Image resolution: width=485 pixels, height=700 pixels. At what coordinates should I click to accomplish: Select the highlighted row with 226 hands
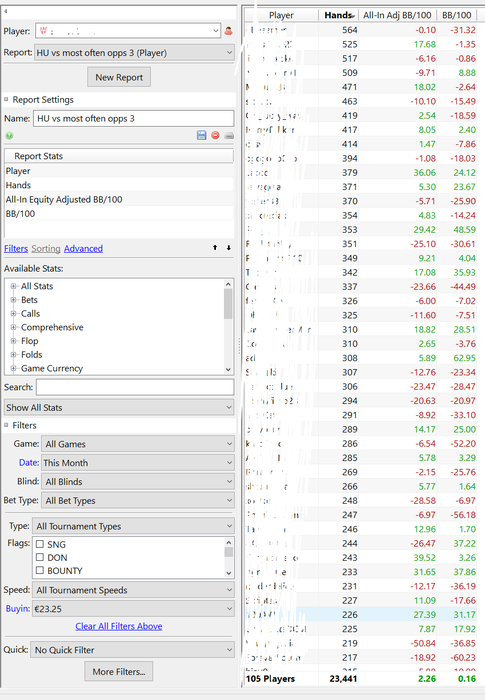361,615
